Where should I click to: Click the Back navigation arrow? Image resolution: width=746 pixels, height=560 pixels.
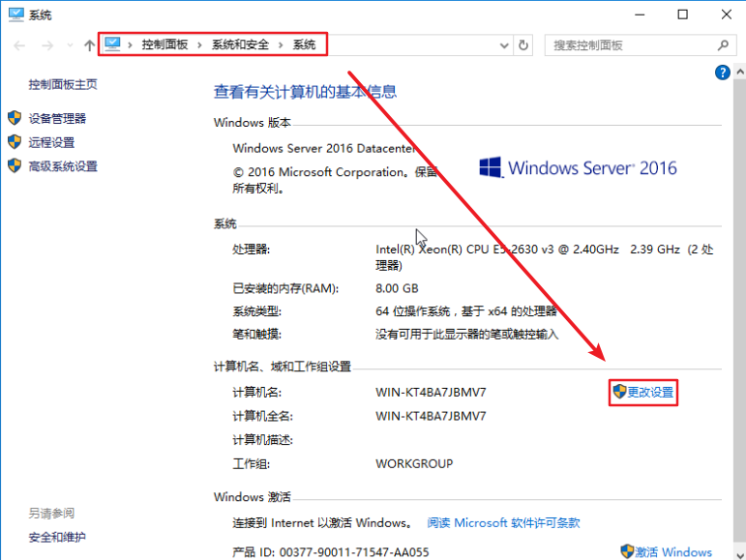[19, 45]
